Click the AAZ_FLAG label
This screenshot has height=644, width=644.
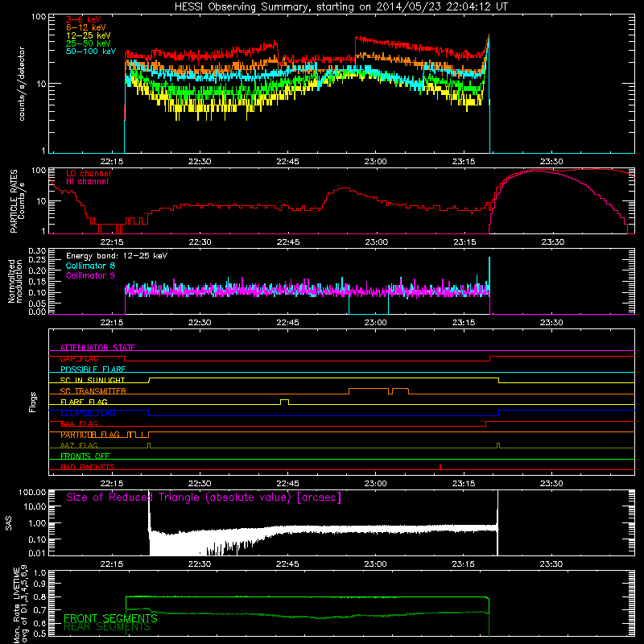click(x=79, y=446)
